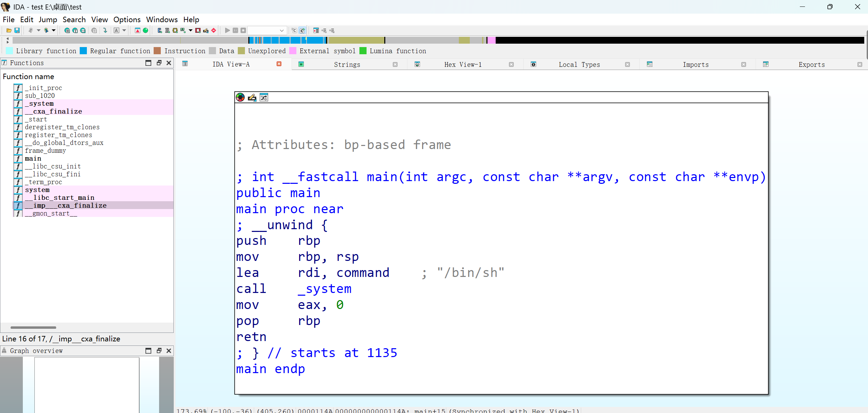Viewport: 868px width, 413px height.
Task: Expand the forward navigation dropdown arrow
Action: 53,30
